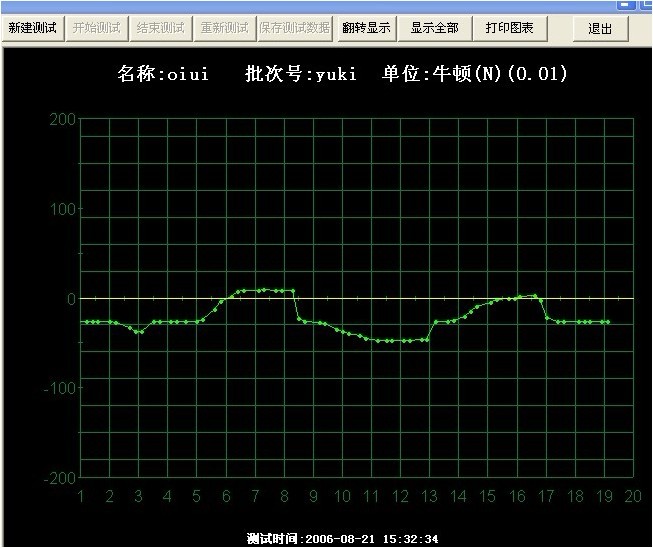The width and height of the screenshot is (653, 548).
Task: Click the 保存测试数据 button
Action: (x=295, y=28)
